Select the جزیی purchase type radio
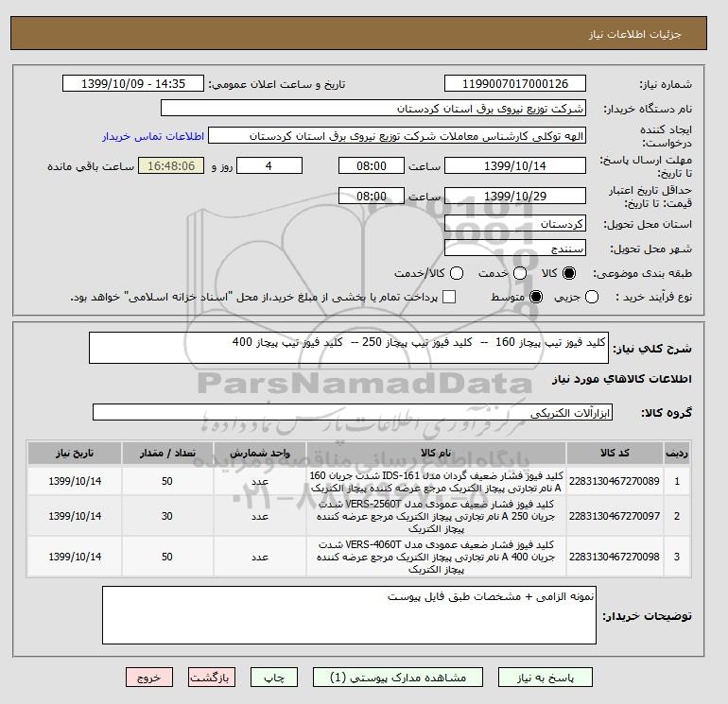The width and height of the screenshot is (728, 704). coord(592,297)
